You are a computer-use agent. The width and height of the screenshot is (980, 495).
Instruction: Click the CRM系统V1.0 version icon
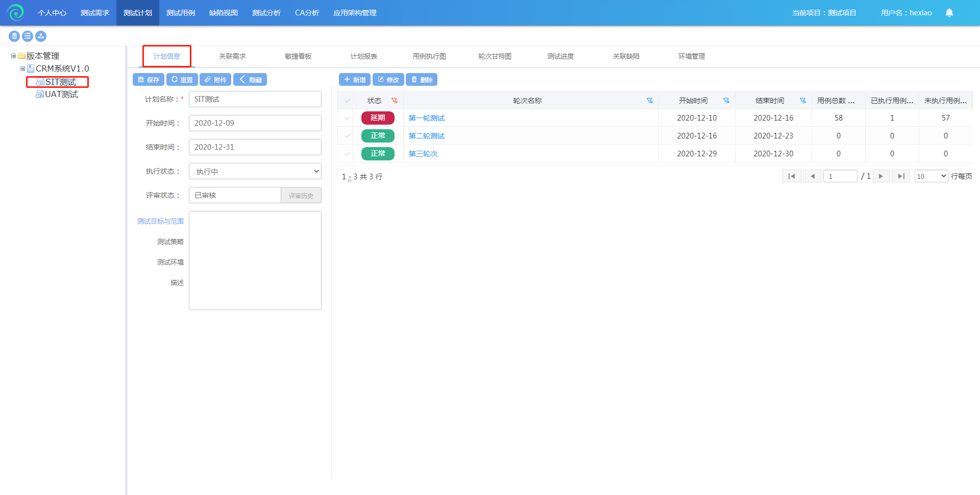coord(31,68)
